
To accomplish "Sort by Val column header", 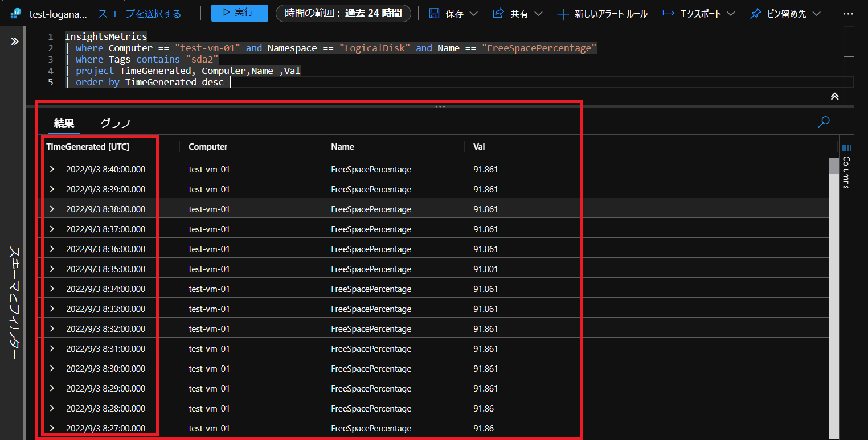I will click(x=479, y=147).
